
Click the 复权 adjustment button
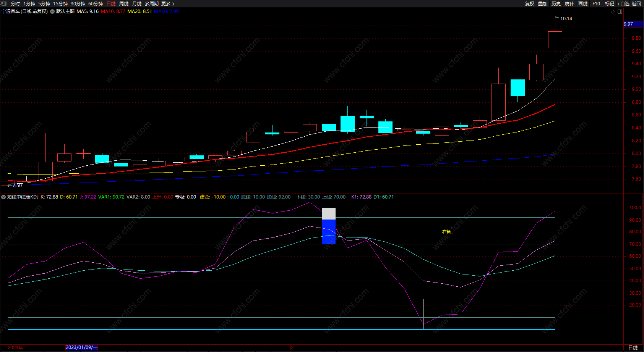(x=529, y=3)
